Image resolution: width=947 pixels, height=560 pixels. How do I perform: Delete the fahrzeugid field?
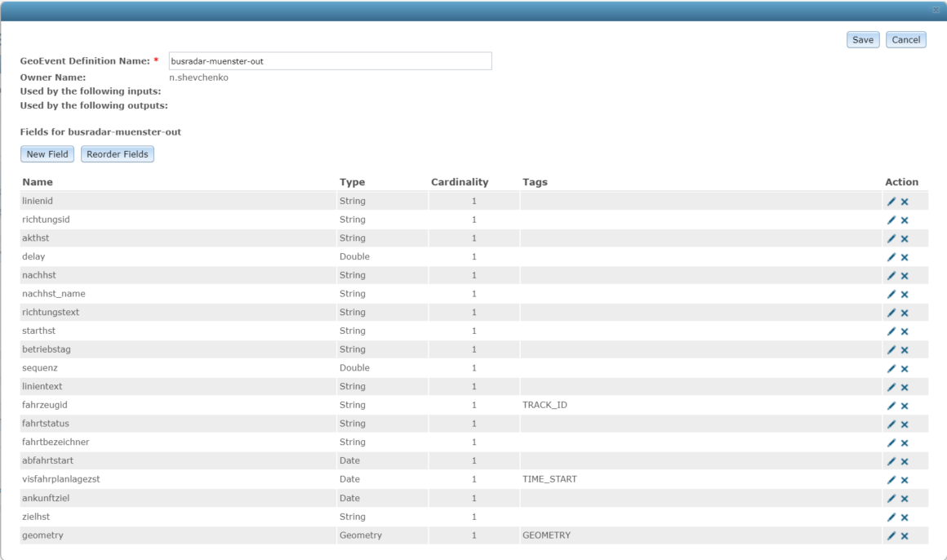pyautogui.click(x=905, y=406)
